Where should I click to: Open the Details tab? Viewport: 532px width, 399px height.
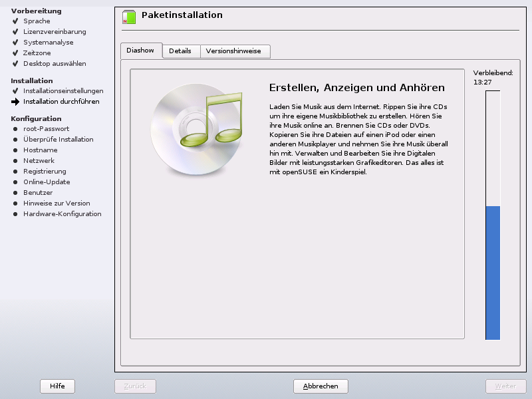181,51
